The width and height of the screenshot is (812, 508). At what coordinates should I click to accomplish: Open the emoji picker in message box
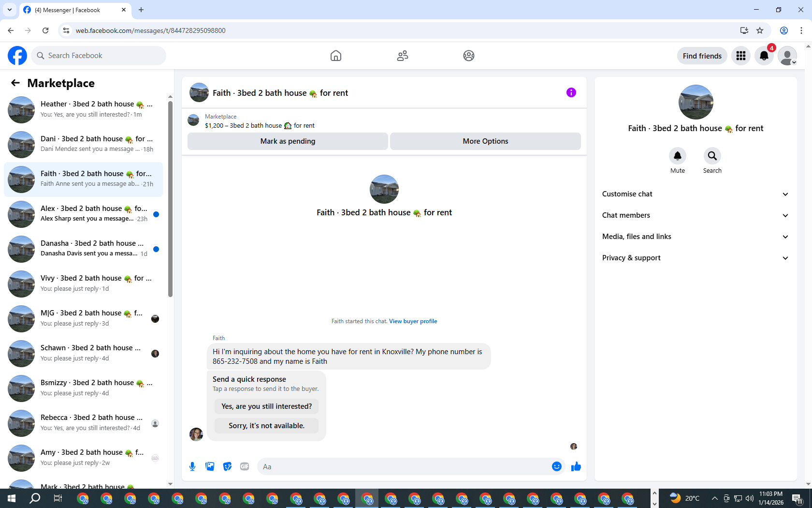click(x=557, y=466)
